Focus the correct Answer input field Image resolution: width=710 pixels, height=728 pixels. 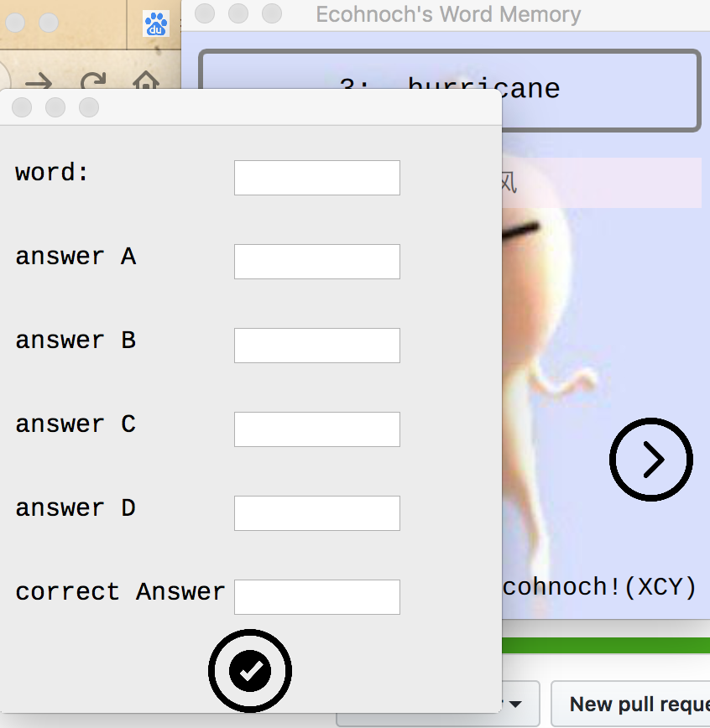[x=317, y=596]
